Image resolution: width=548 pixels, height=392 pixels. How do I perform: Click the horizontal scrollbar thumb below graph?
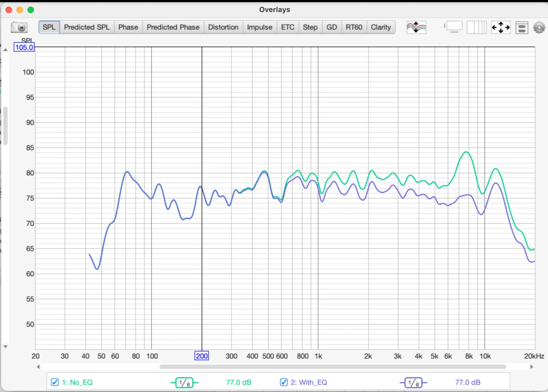pyautogui.click(x=333, y=367)
